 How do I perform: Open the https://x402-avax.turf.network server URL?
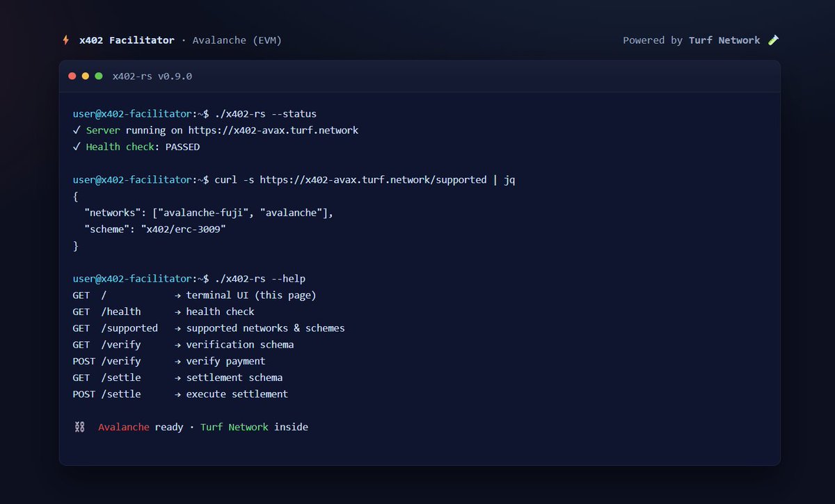pyautogui.click(x=273, y=131)
